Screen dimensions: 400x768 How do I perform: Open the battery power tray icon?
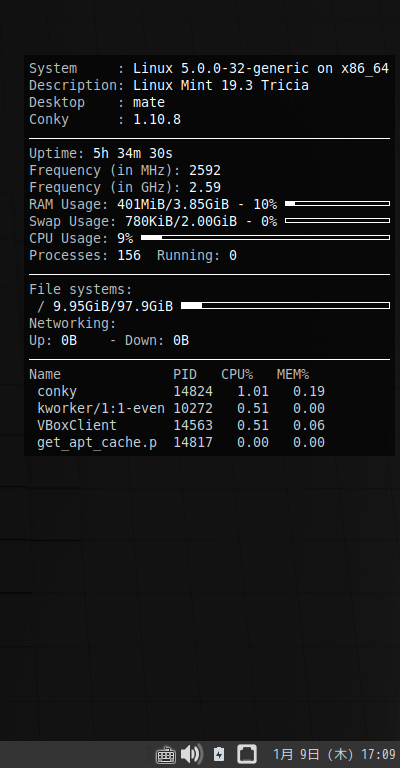pyautogui.click(x=219, y=754)
